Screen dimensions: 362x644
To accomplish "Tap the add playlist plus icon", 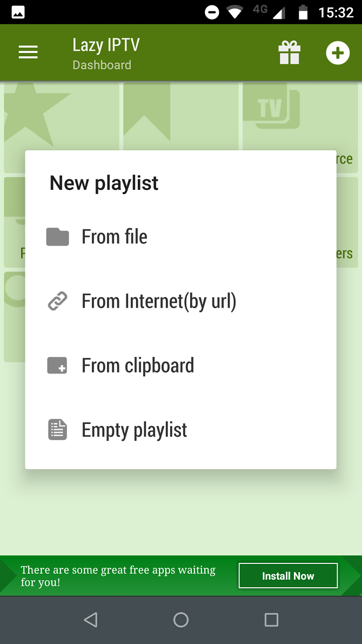I will (x=338, y=53).
